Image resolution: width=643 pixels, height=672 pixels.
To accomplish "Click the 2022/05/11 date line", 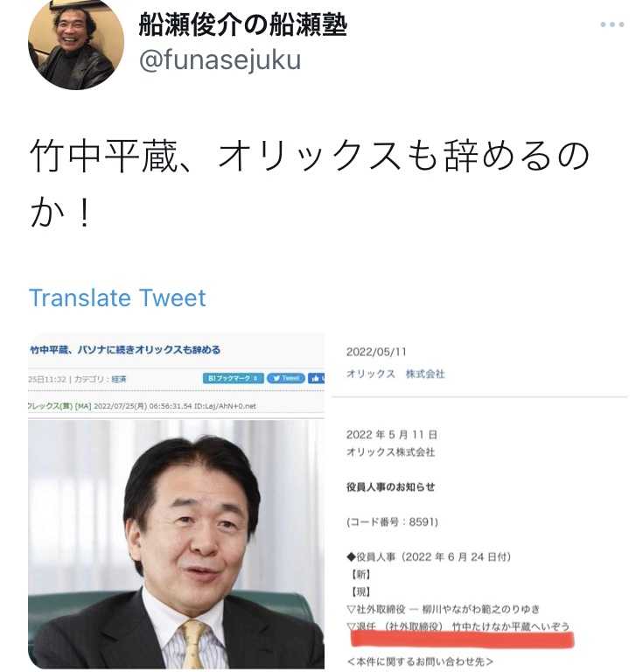I will click(376, 352).
